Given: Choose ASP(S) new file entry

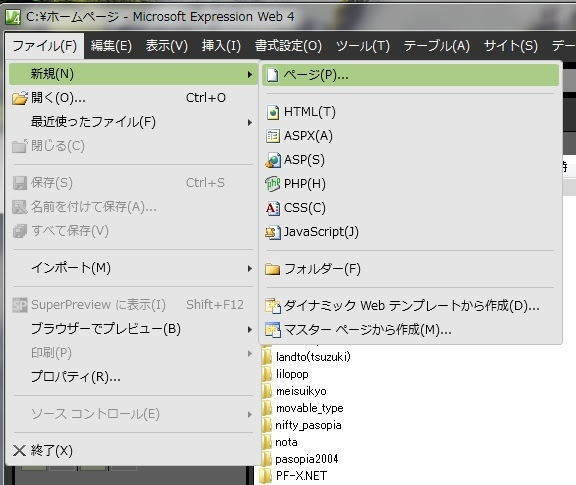Looking at the screenshot, I should click(x=410, y=160).
